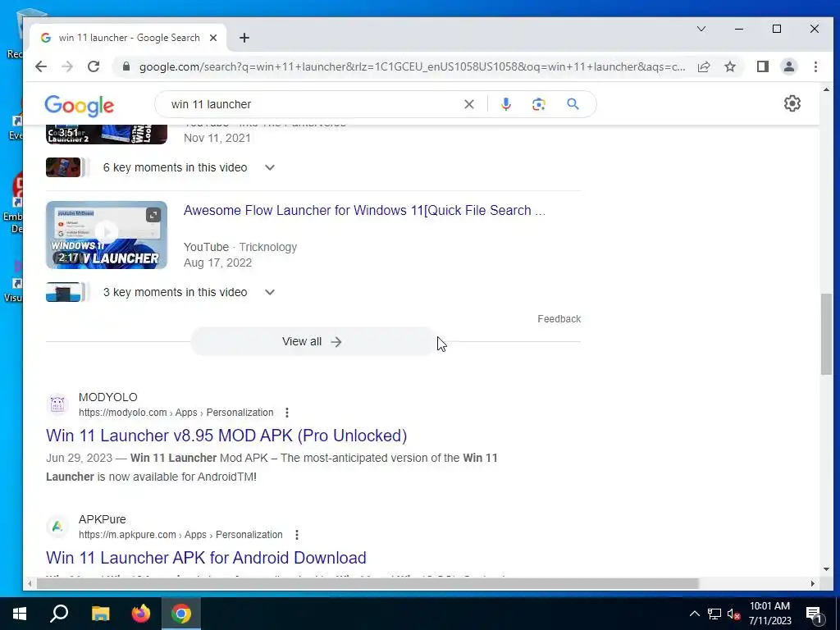Open Chrome three-dot menu
The width and height of the screenshot is (840, 630).
pyautogui.click(x=815, y=66)
